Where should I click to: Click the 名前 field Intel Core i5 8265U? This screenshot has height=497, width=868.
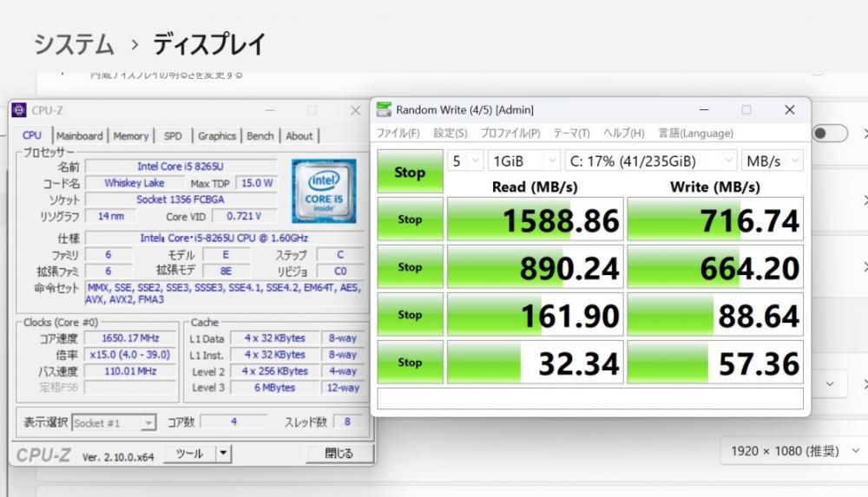click(x=181, y=166)
